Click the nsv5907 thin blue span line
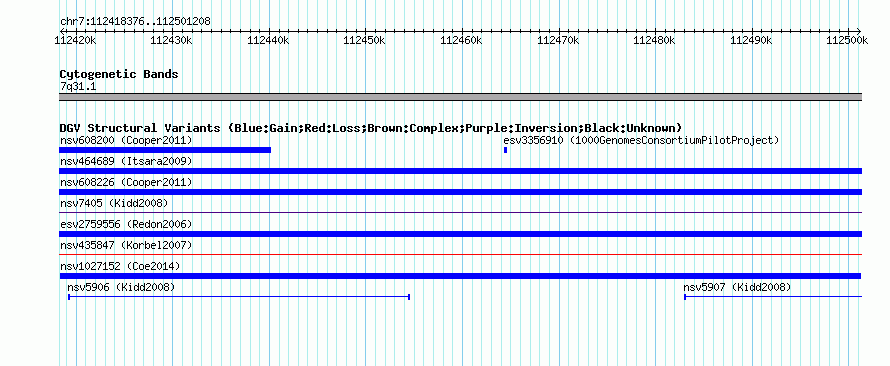The image size is (890, 366). point(773,297)
